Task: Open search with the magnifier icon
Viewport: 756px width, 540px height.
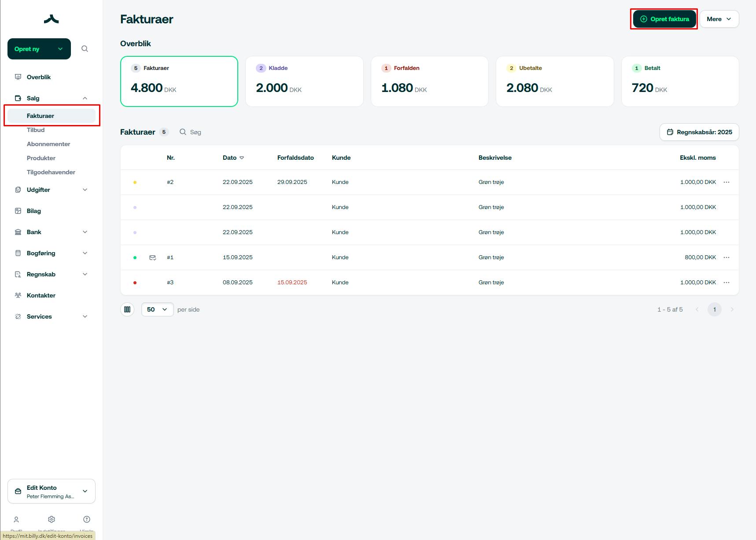Action: [85, 49]
